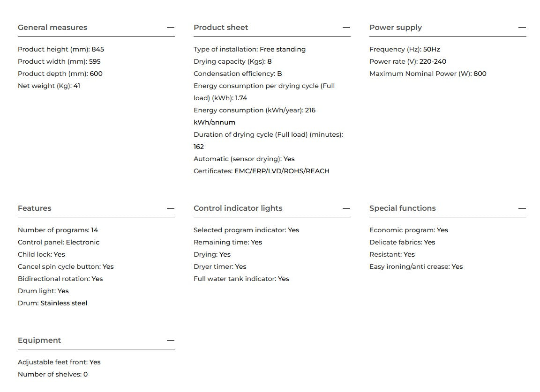The image size is (540, 392).
Task: Click the Easy ironing/anti crease line
Action: 416,267
